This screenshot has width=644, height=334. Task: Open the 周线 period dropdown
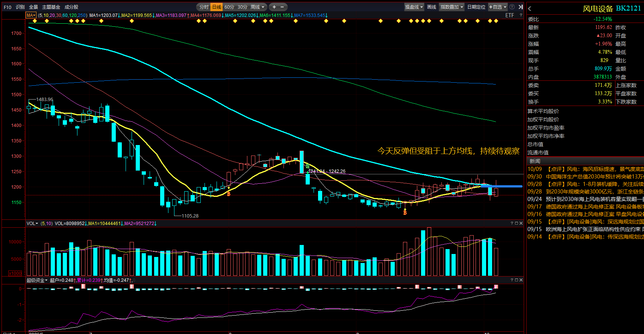258,7
